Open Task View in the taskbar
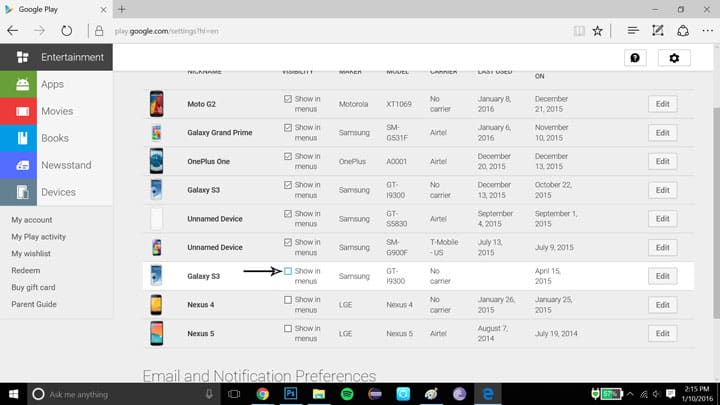Image resolution: width=720 pixels, height=405 pixels. click(234, 394)
